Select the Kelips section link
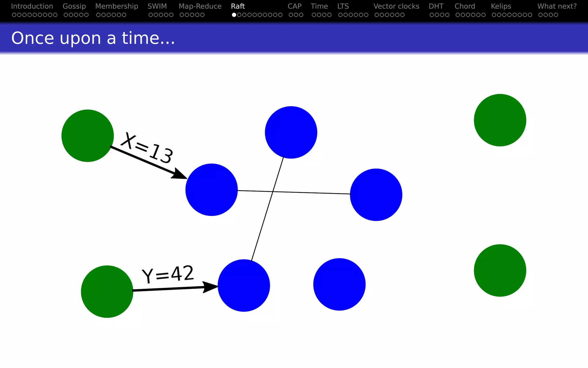 (x=501, y=6)
